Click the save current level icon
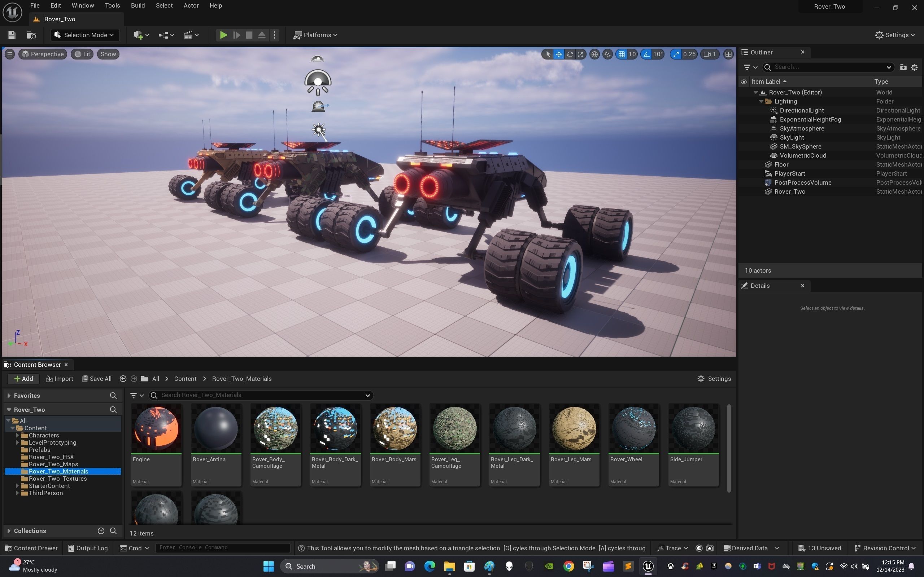924x577 pixels. [x=12, y=35]
